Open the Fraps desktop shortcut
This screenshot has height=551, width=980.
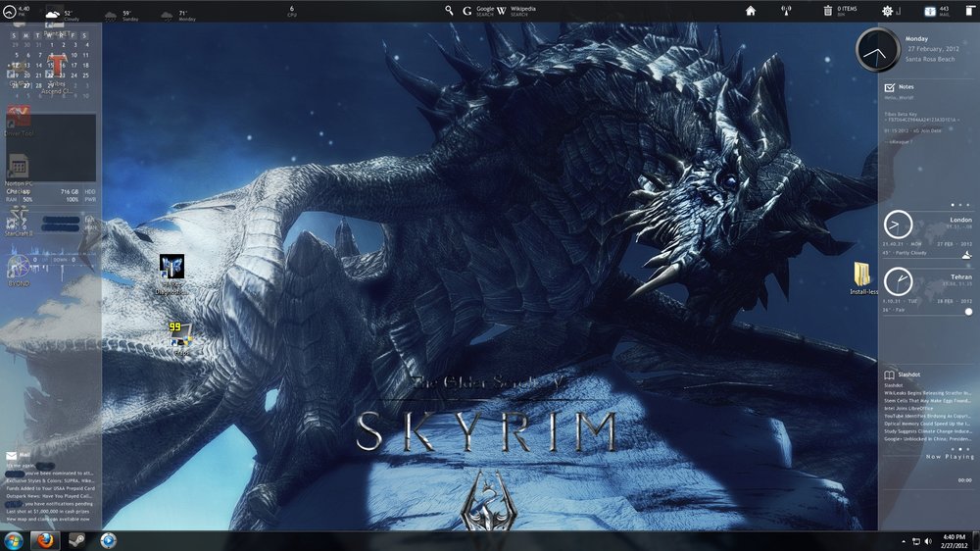coord(180,338)
